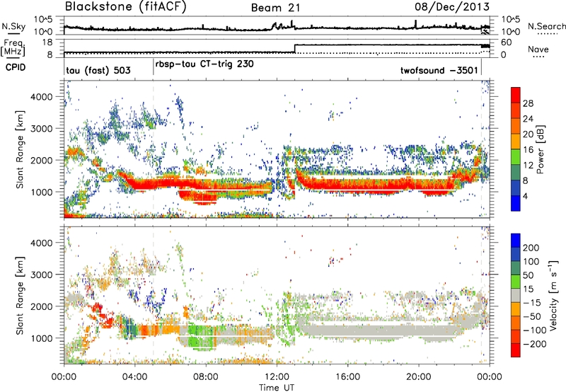
Task: Click the "Slant Range [km]" label of velocity panel
Action: (x=20, y=295)
